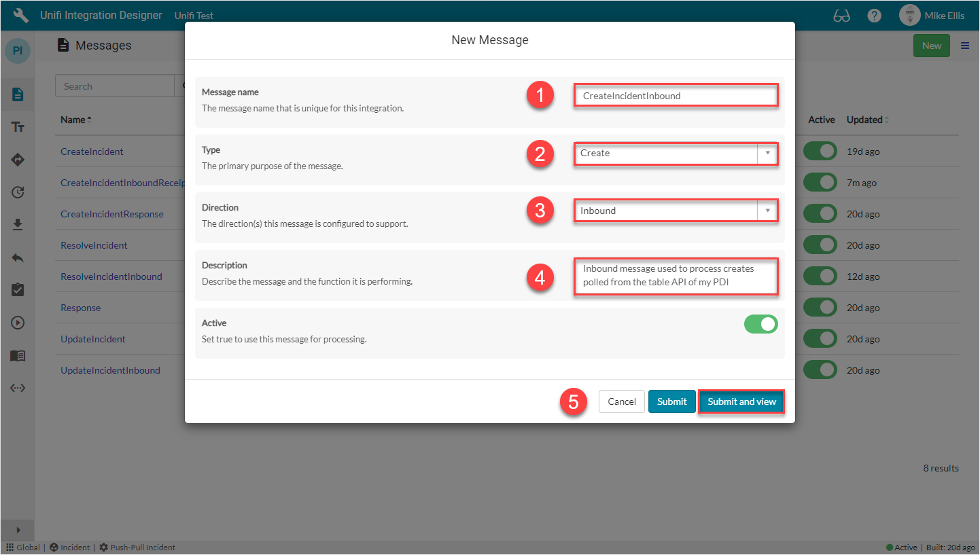This screenshot has width=980, height=555.
Task: Toggle the Active switch in New Message dialog
Action: (760, 324)
